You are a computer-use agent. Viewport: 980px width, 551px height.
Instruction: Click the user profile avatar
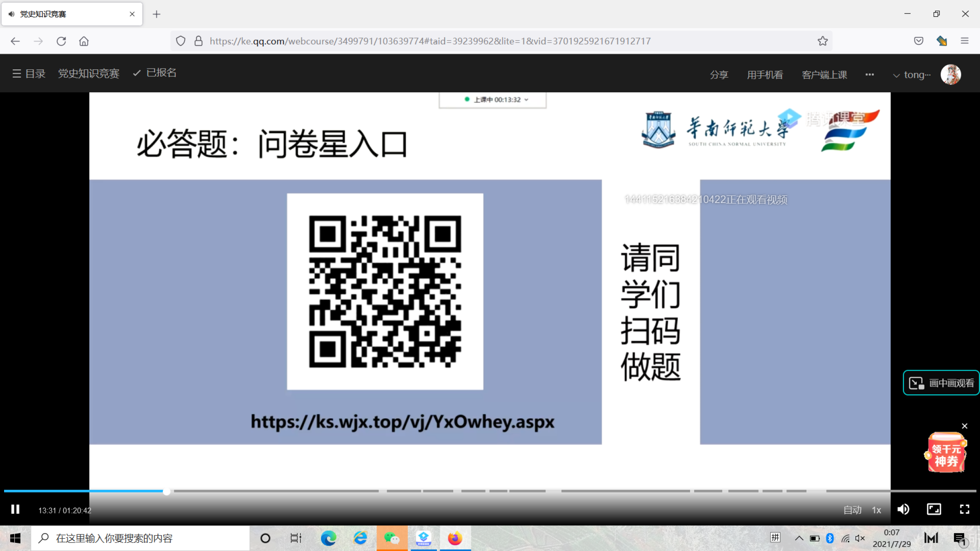[x=951, y=74]
